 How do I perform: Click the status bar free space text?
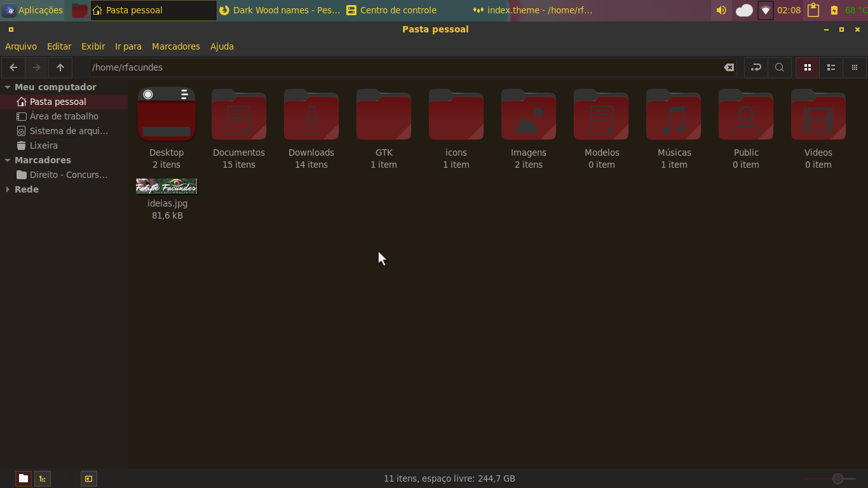(x=449, y=478)
